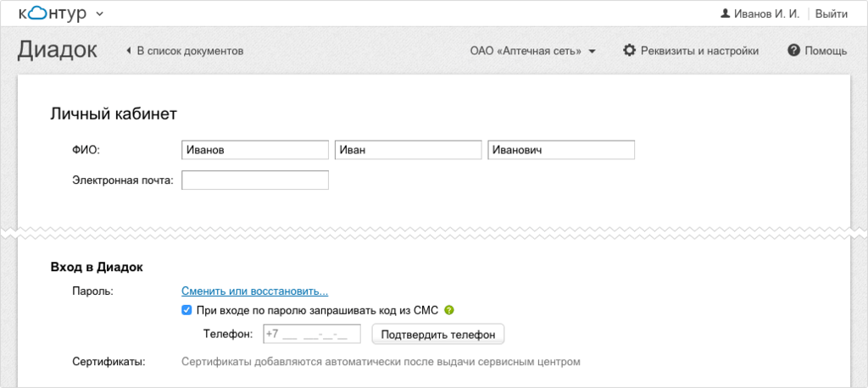Click the Сертификаты label
Screen dimensions: 868x388
pyautogui.click(x=108, y=363)
